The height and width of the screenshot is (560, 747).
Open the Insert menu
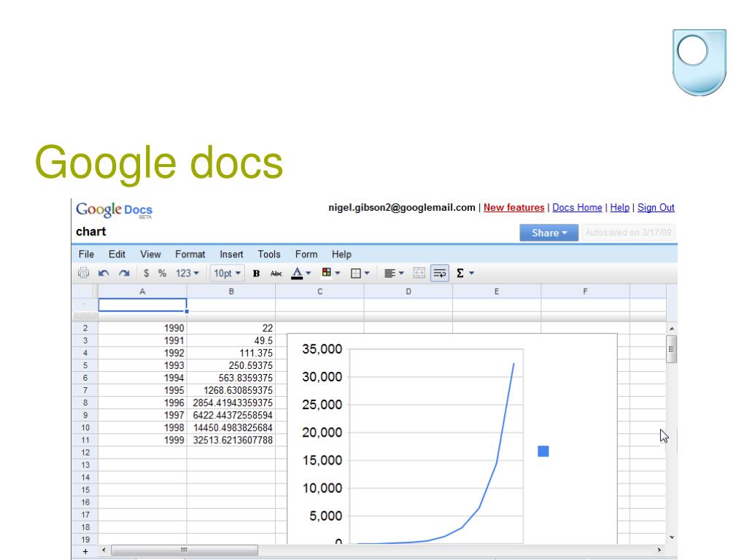click(231, 254)
